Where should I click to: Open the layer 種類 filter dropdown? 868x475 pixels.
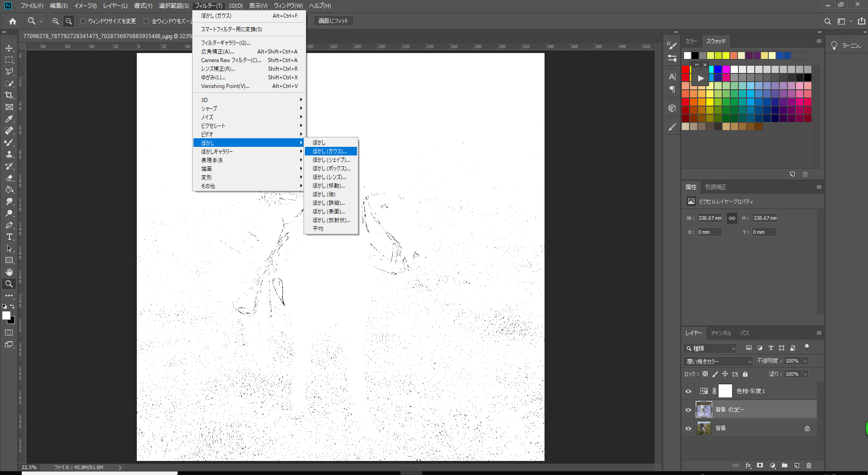[710, 348]
